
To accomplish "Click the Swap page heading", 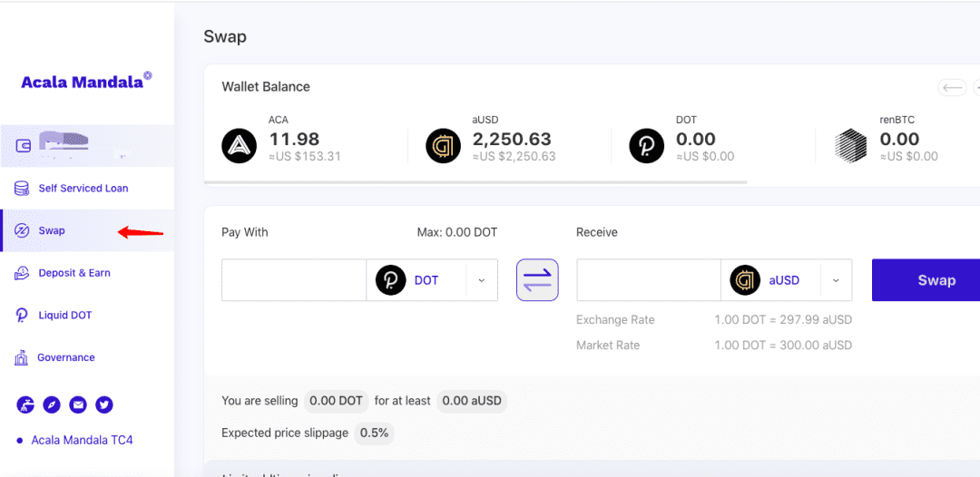I will (225, 37).
